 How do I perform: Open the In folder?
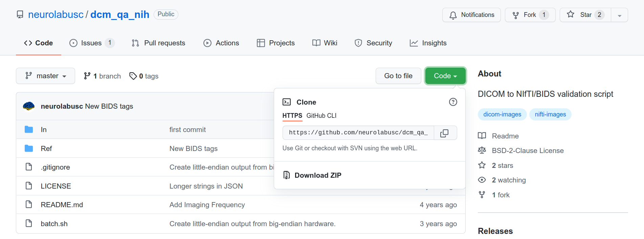tap(44, 130)
